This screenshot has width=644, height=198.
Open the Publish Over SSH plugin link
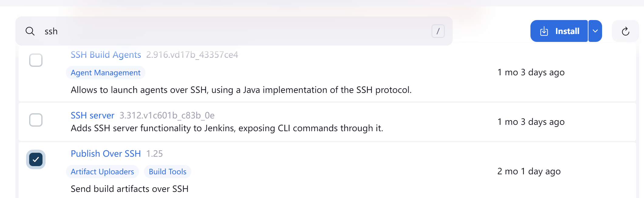tap(106, 154)
